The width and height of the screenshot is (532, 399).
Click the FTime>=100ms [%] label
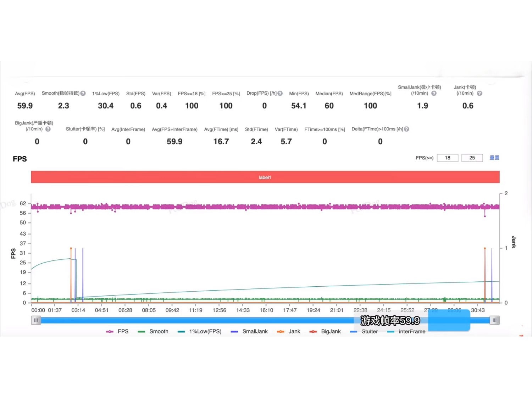pos(325,129)
